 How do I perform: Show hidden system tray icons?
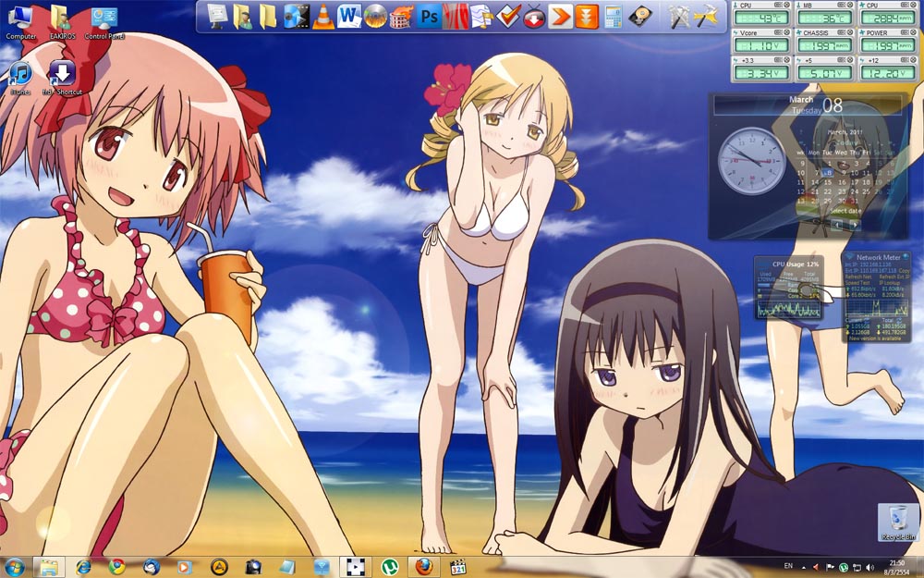(x=803, y=567)
